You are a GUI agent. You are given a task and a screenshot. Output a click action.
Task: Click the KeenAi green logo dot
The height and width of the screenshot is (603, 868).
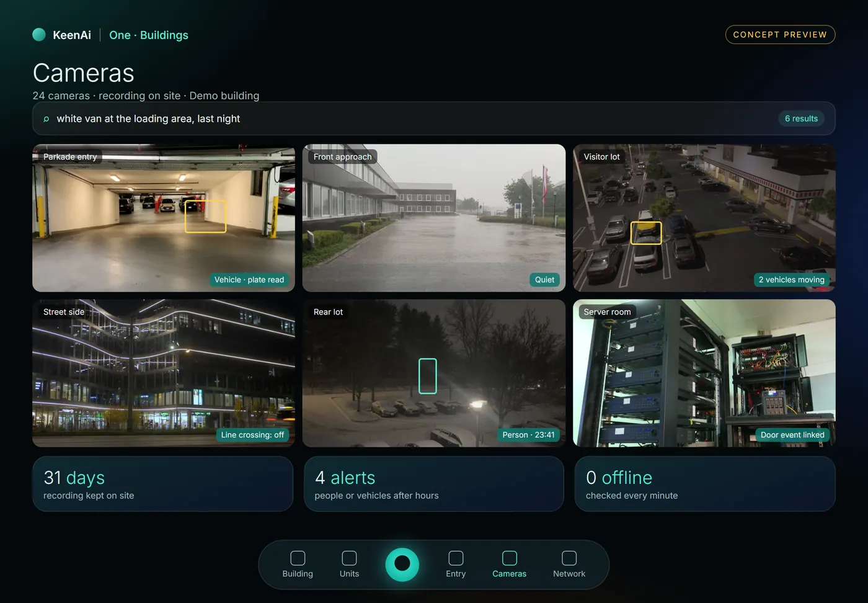[x=39, y=35]
